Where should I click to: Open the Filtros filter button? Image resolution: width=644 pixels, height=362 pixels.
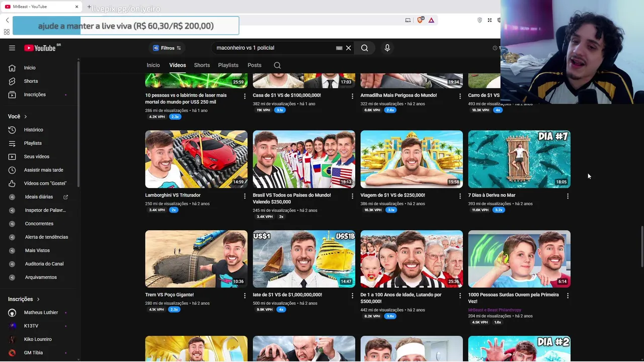(167, 48)
